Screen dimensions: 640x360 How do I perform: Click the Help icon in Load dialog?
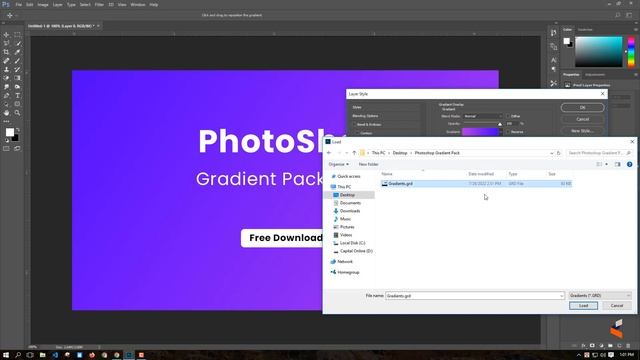point(629,164)
